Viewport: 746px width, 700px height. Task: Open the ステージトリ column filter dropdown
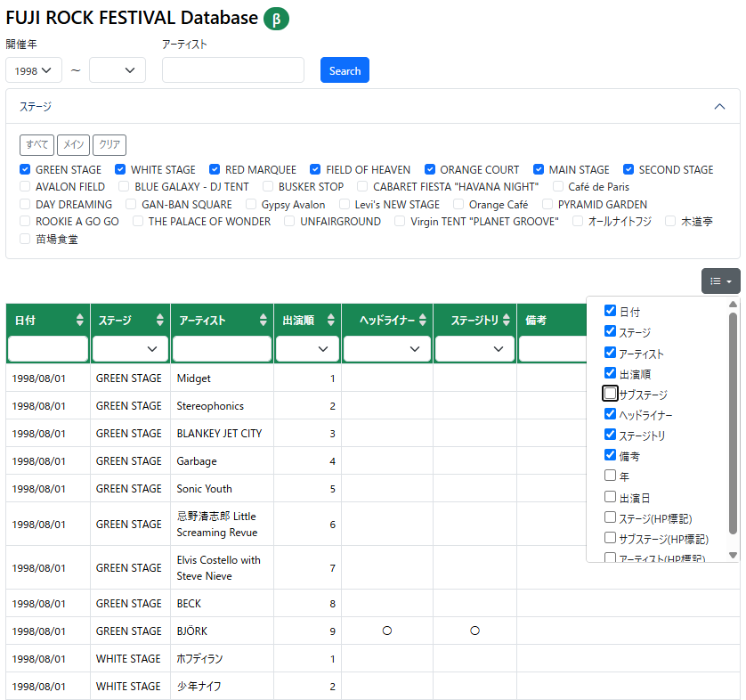pyautogui.click(x=474, y=349)
